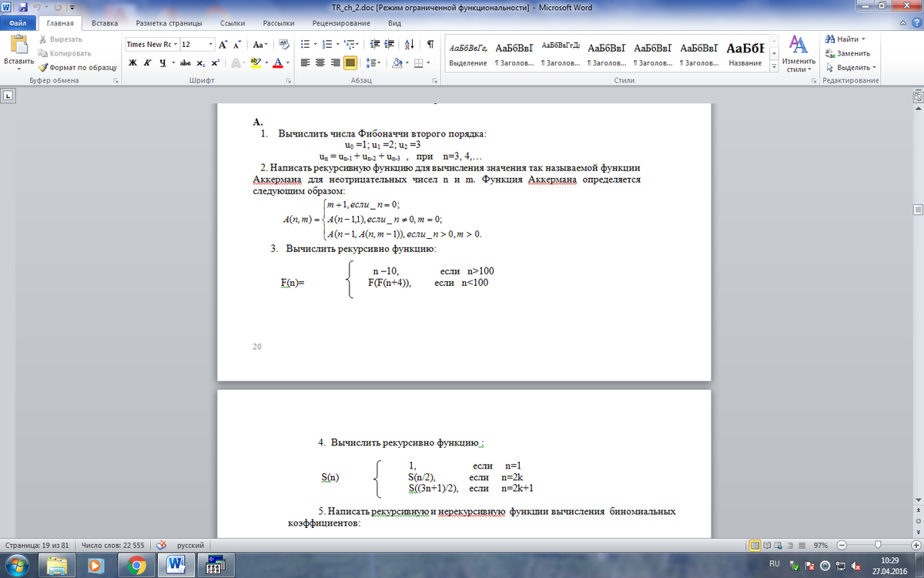The image size is (924, 578).
Task: Toggle italic (К) formatting
Action: pos(148,63)
